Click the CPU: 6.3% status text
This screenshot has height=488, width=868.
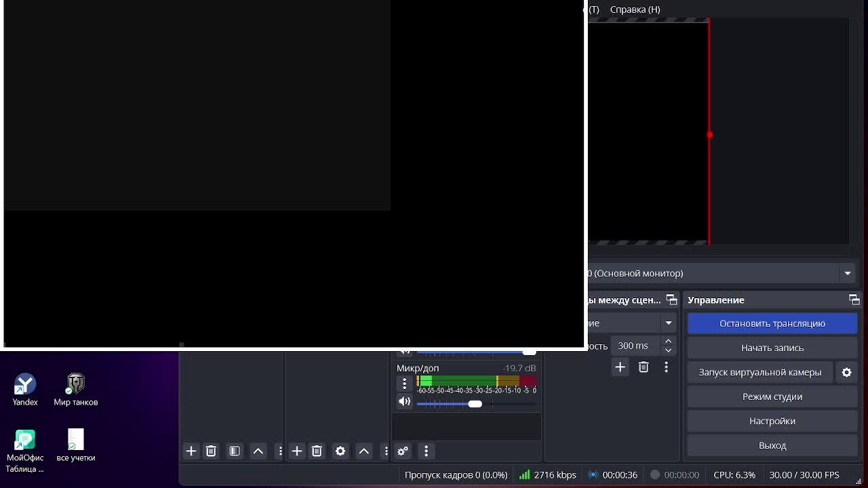tap(734, 475)
